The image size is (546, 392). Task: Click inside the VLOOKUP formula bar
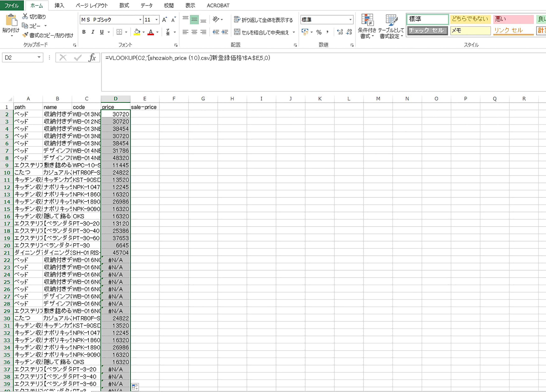click(324, 72)
